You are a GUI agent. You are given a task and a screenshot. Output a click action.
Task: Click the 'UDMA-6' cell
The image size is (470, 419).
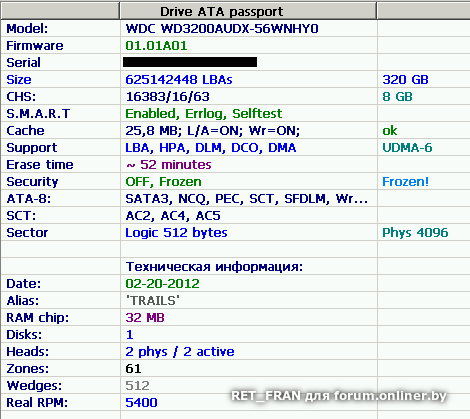(x=407, y=148)
